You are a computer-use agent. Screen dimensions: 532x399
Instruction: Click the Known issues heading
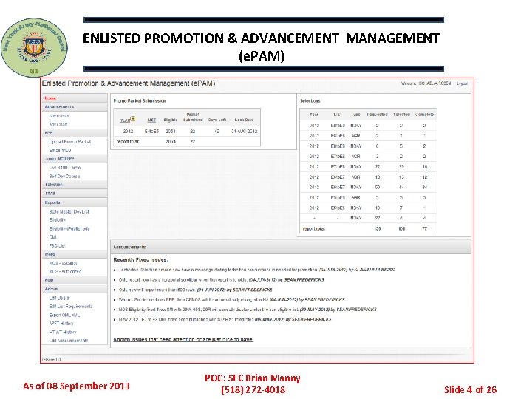183,339
